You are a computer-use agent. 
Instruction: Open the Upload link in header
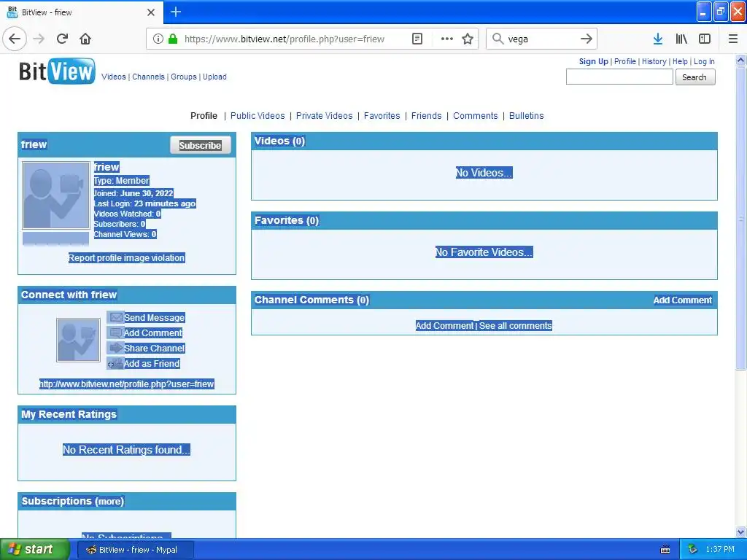point(215,77)
